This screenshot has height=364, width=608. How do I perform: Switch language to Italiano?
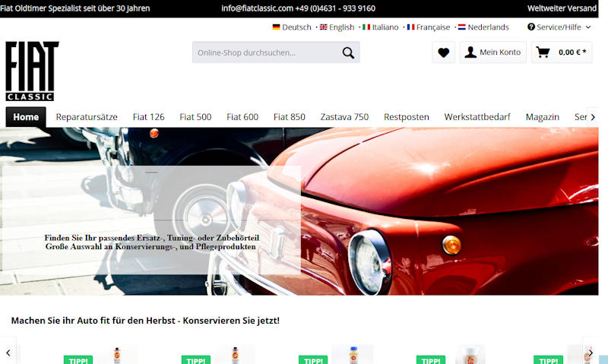[x=381, y=27]
